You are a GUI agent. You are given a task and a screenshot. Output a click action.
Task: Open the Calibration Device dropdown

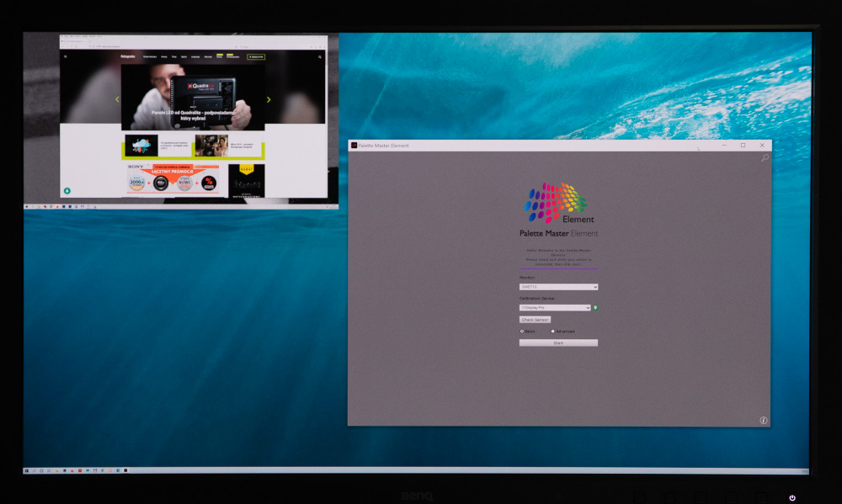555,308
